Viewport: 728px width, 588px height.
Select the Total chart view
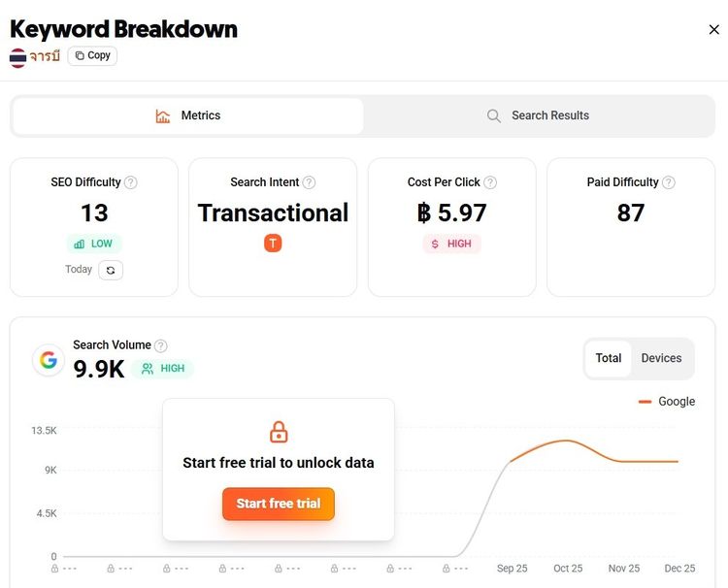pyautogui.click(x=609, y=358)
